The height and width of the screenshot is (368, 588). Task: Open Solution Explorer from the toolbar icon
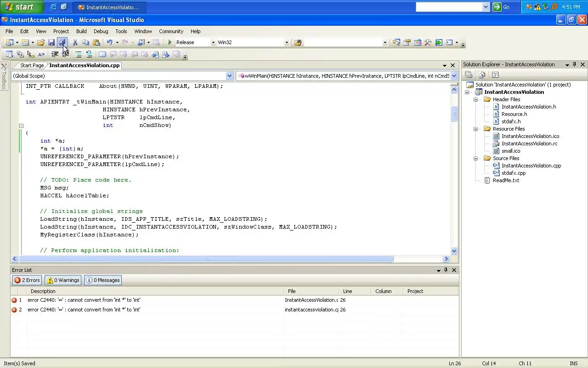tap(396, 42)
